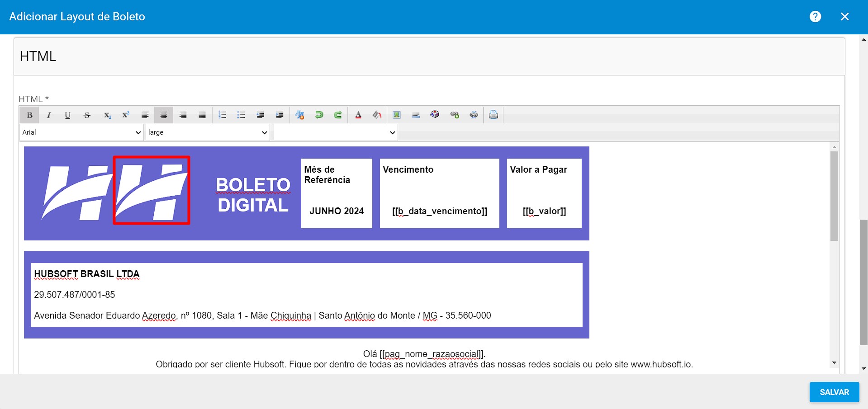868x409 pixels.
Task: Apply subscript formatting
Action: pos(107,115)
